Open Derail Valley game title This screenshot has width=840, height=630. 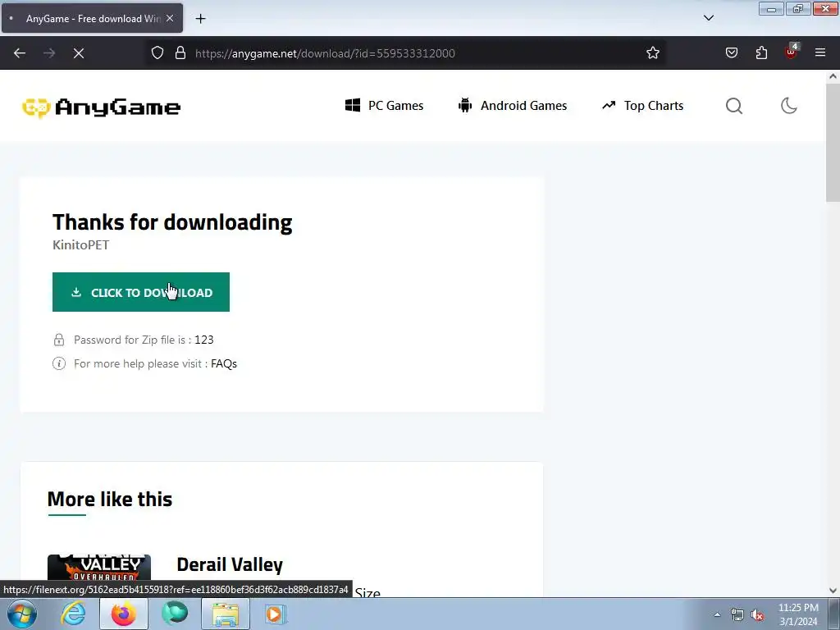230,564
